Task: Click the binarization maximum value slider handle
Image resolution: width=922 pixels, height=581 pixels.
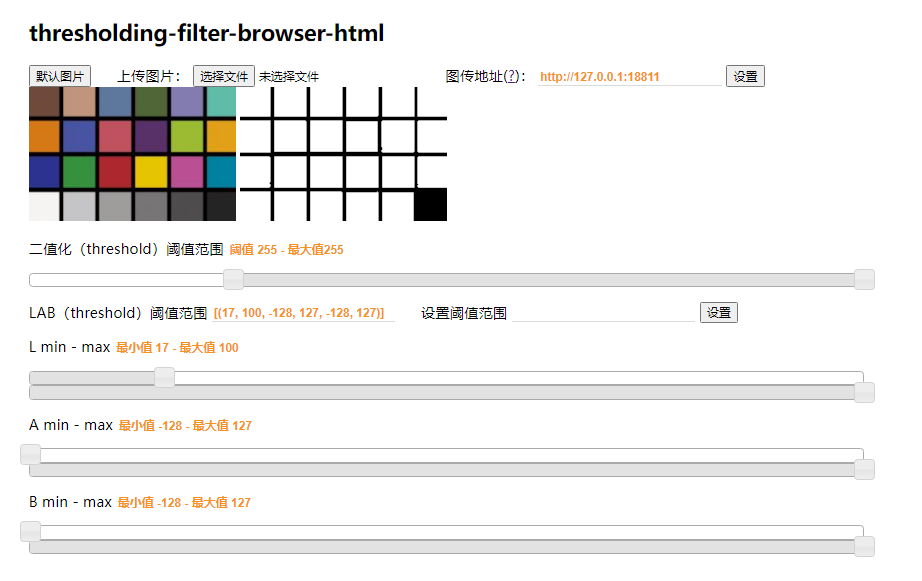Action: pyautogui.click(x=864, y=280)
